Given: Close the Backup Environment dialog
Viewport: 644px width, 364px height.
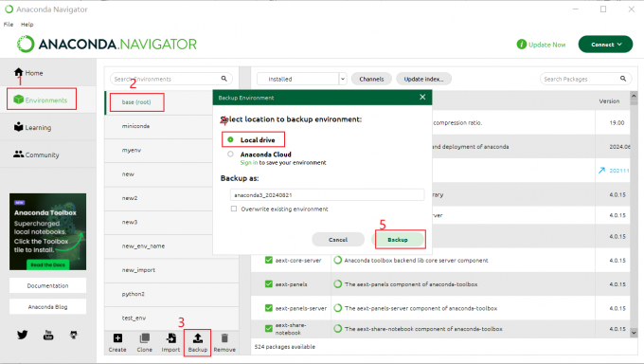Looking at the screenshot, I should (x=422, y=97).
